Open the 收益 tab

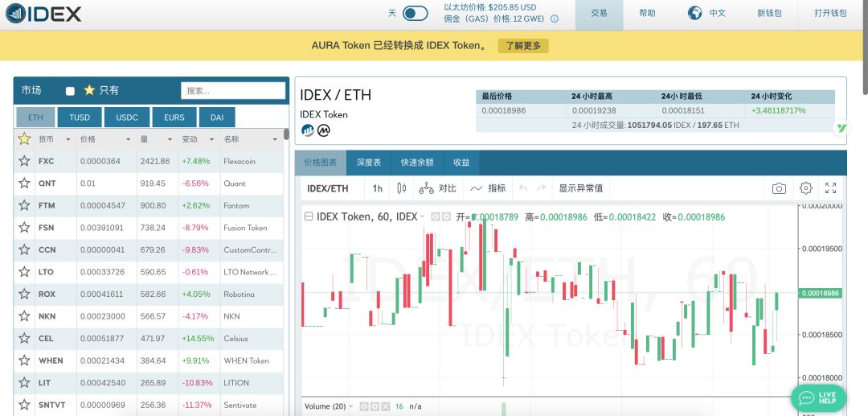[x=461, y=163]
